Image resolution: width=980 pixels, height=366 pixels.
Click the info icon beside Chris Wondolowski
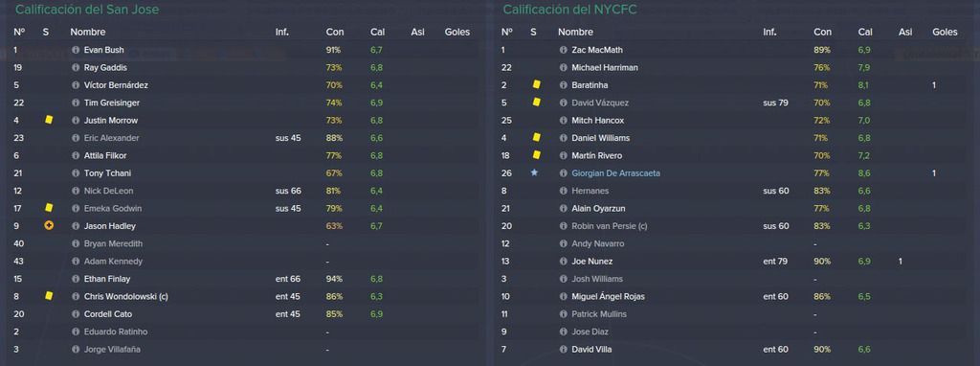76,297
